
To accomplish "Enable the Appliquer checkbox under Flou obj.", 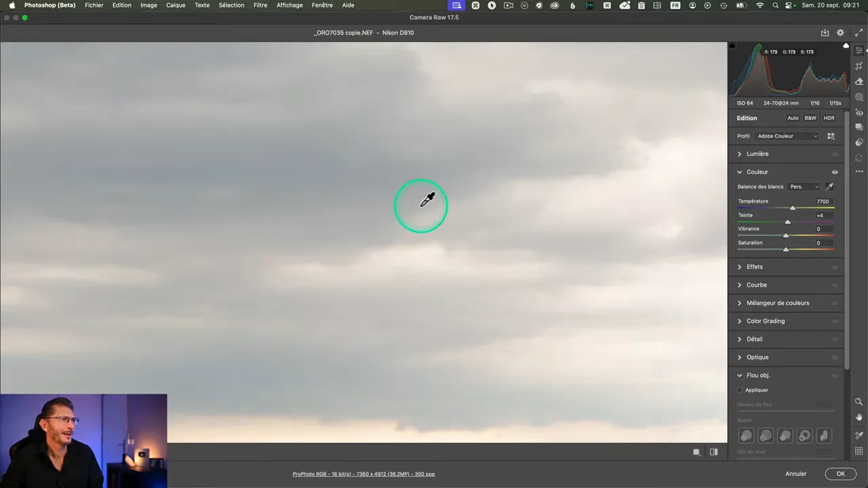I will pos(740,390).
